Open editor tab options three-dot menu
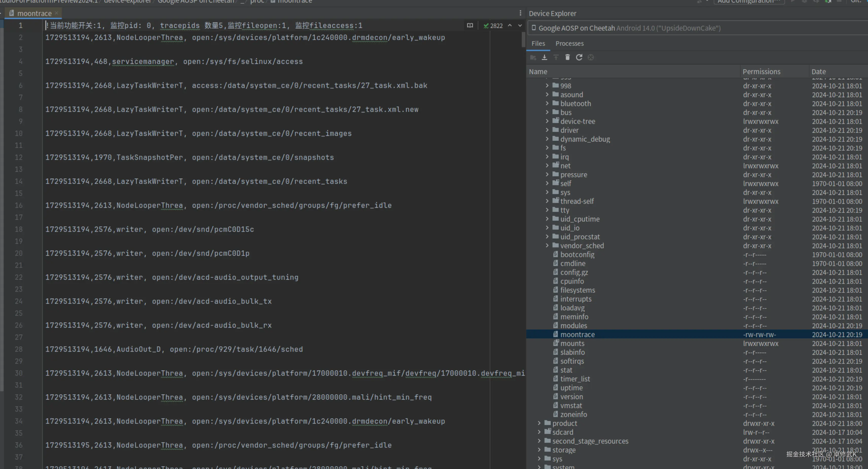Image resolution: width=868 pixels, height=469 pixels. 520,13
